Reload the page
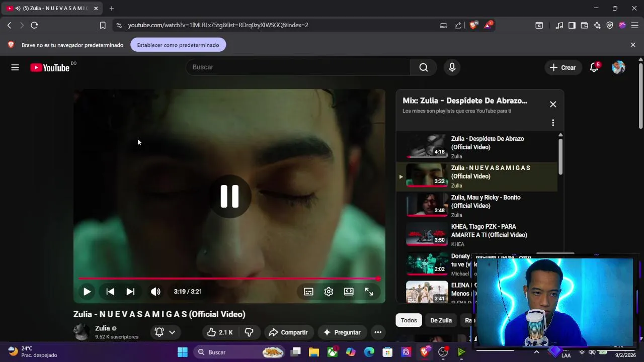This screenshot has height=362, width=644. point(34,25)
